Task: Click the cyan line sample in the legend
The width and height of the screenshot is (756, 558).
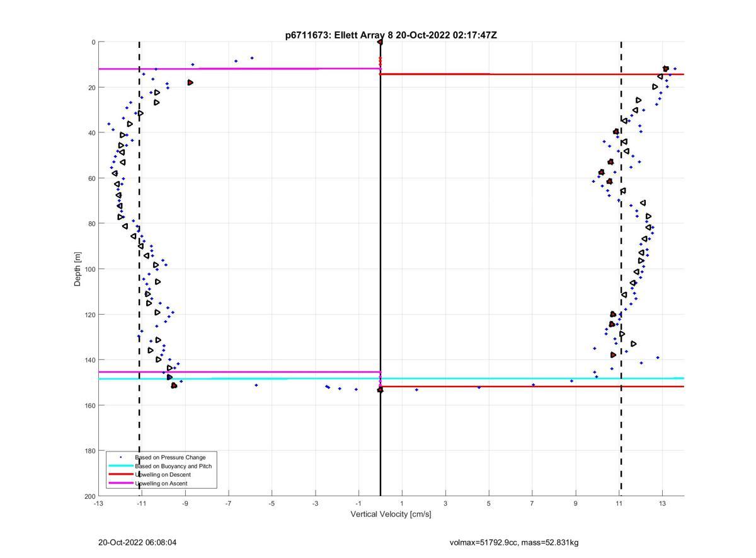Action: [120, 466]
